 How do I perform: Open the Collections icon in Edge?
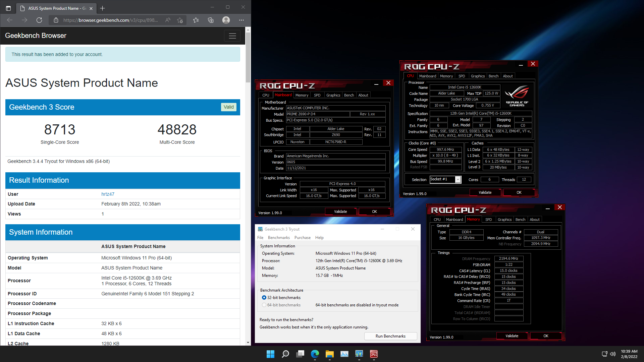click(x=211, y=20)
